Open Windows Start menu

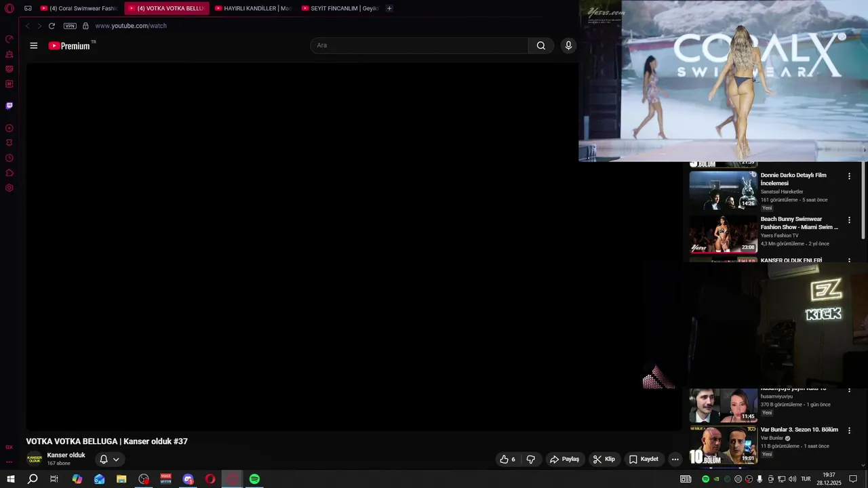[x=11, y=479]
